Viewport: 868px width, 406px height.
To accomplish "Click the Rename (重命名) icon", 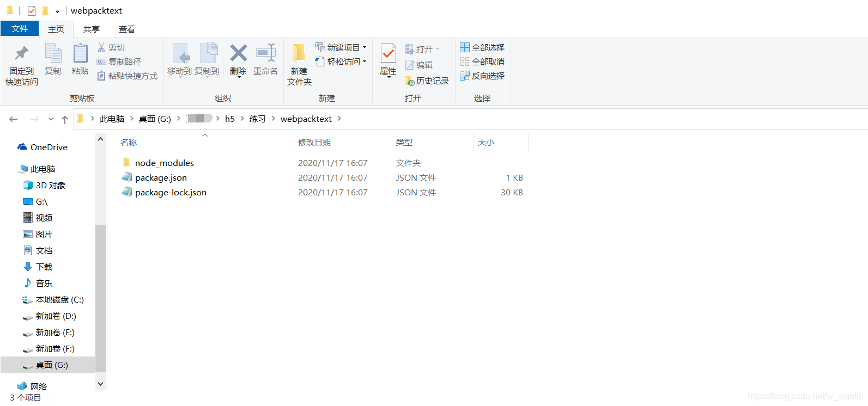I will 266,53.
